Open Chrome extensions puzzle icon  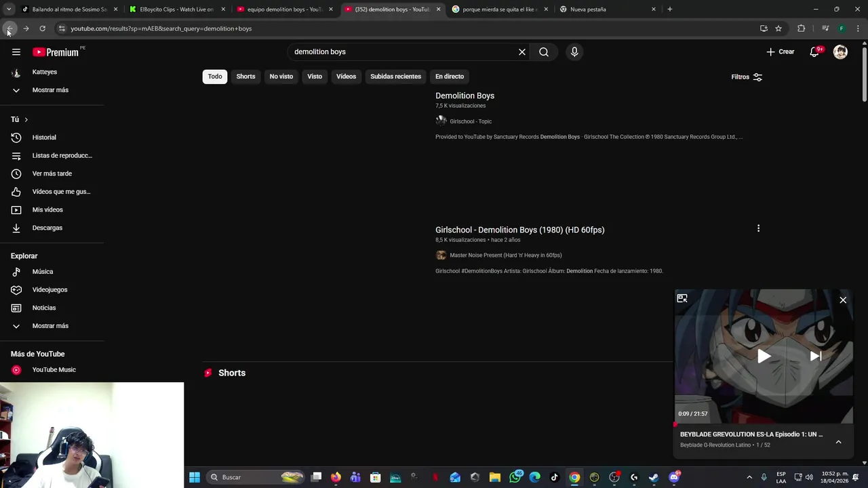tap(801, 28)
